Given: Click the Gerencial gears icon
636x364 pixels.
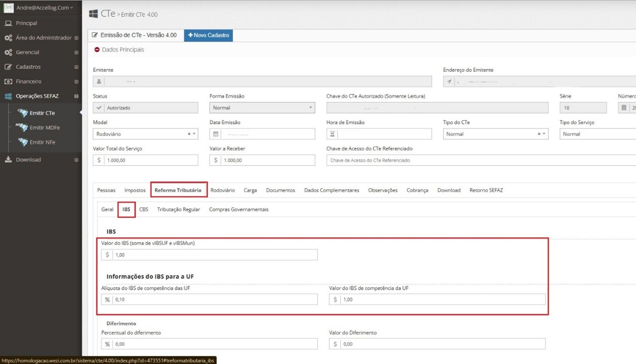Looking at the screenshot, I should coord(8,52).
